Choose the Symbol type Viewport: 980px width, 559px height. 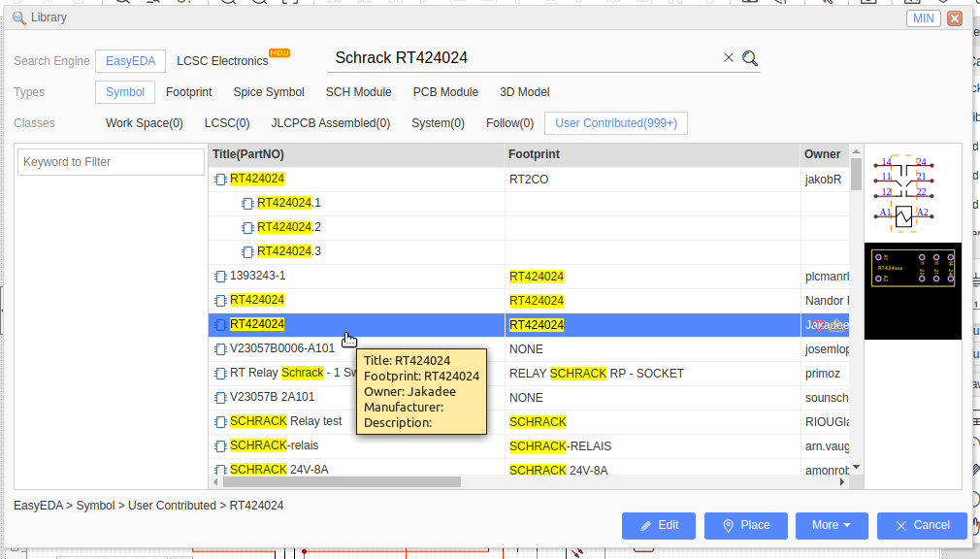coord(125,92)
